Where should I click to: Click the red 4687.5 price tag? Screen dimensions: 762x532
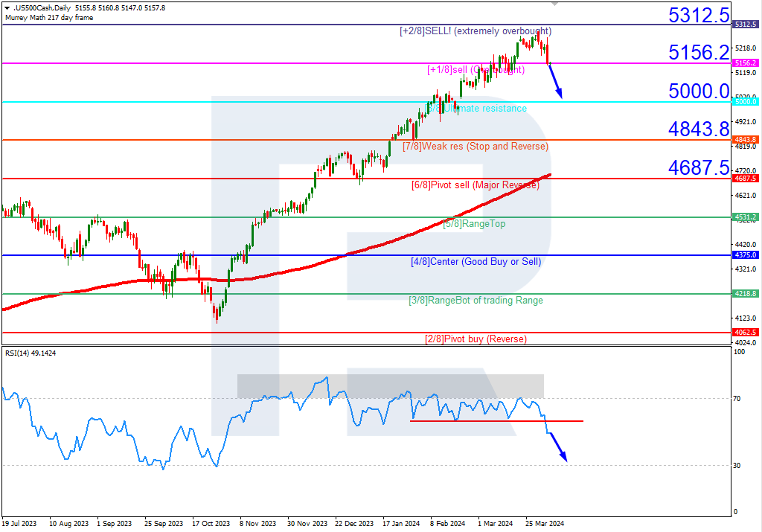746,178
